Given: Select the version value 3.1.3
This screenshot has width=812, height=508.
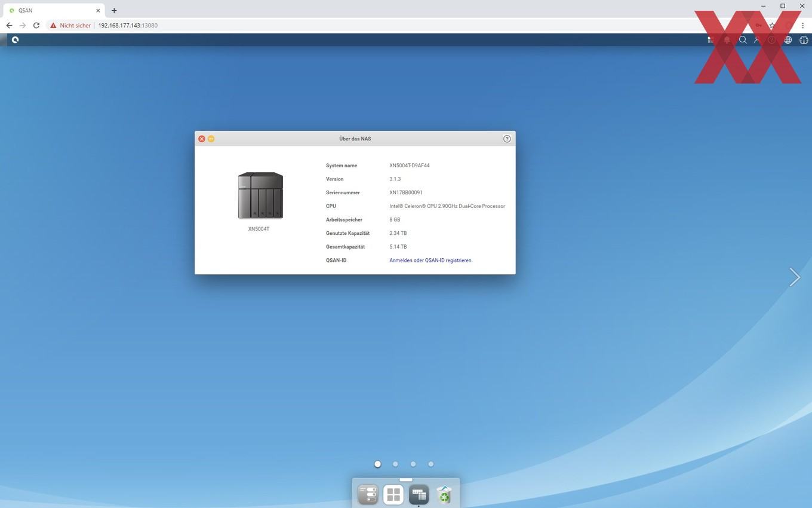Looking at the screenshot, I should click(x=395, y=179).
